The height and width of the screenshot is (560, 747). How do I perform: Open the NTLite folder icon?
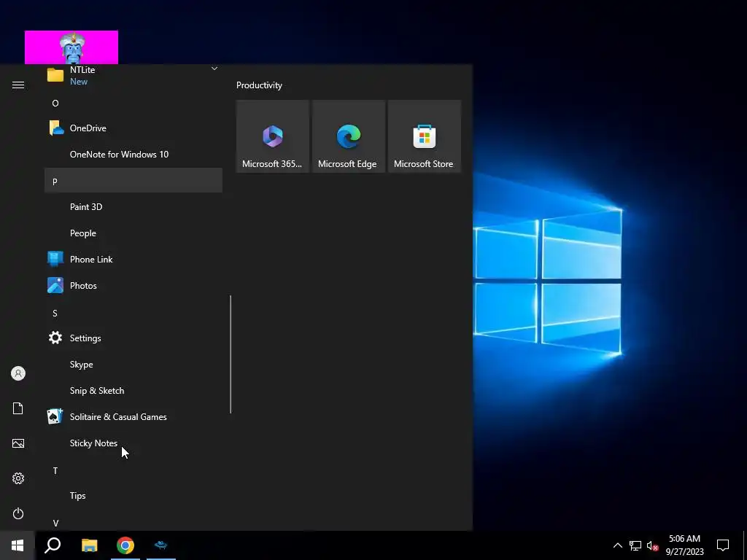55,75
